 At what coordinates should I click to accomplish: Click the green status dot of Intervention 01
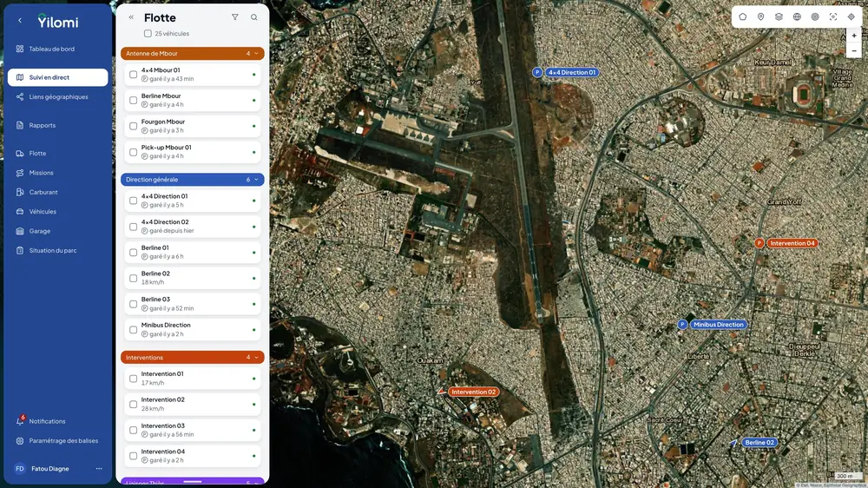tap(254, 379)
